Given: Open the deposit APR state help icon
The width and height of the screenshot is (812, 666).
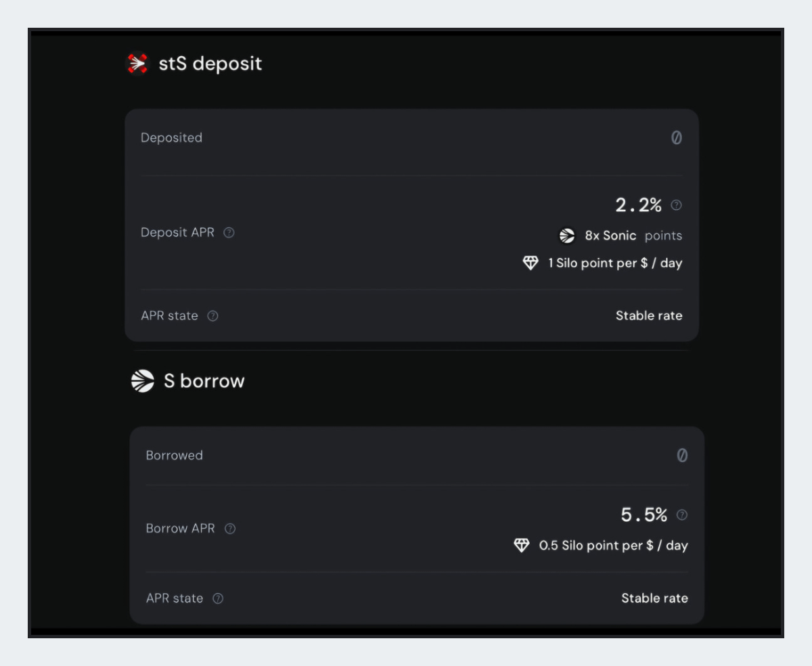Looking at the screenshot, I should tap(212, 316).
